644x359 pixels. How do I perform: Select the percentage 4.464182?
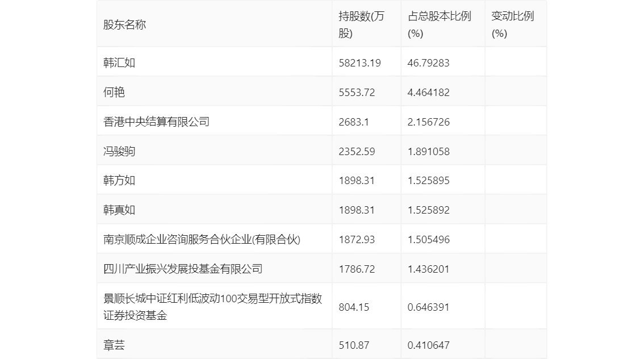click(x=428, y=93)
